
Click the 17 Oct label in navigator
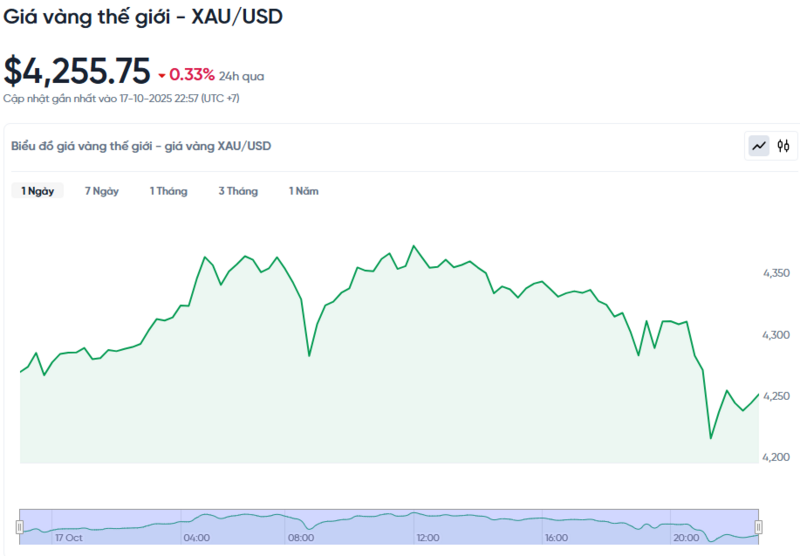(x=69, y=538)
